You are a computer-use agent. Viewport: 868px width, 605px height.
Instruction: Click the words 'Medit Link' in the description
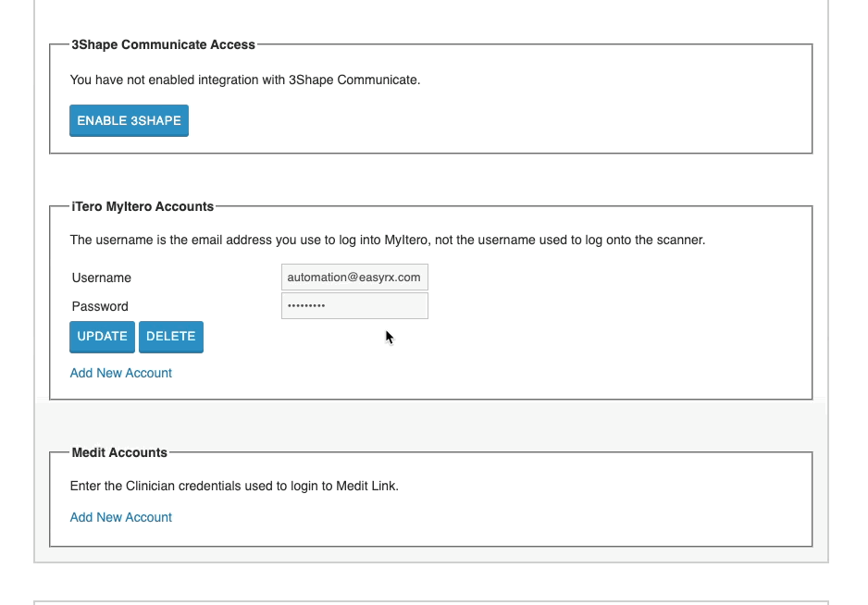tap(367, 486)
